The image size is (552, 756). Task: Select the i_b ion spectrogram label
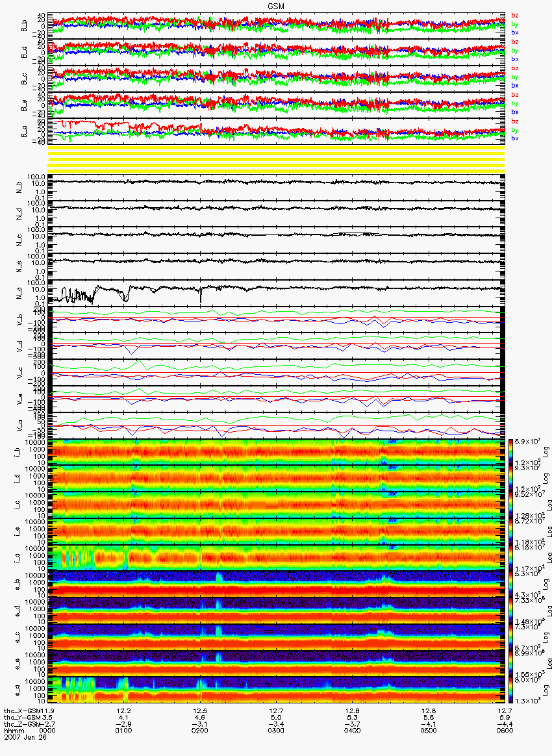pyautogui.click(x=18, y=452)
